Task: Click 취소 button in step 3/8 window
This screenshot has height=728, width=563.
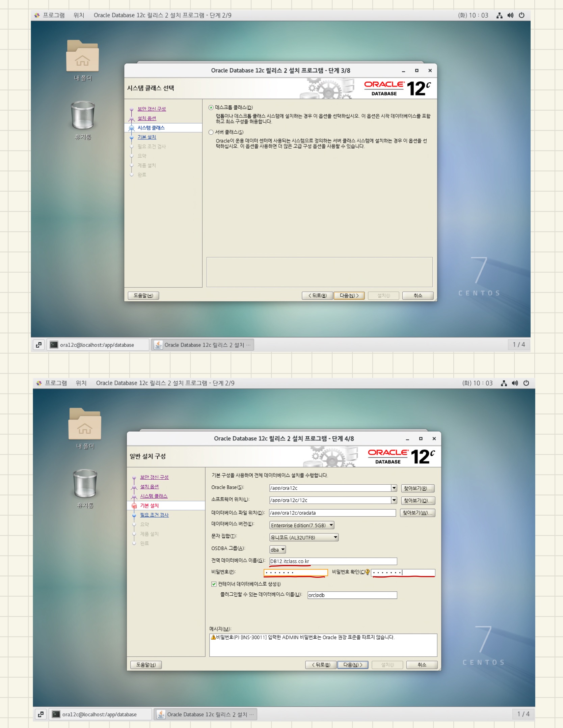Action: (418, 296)
